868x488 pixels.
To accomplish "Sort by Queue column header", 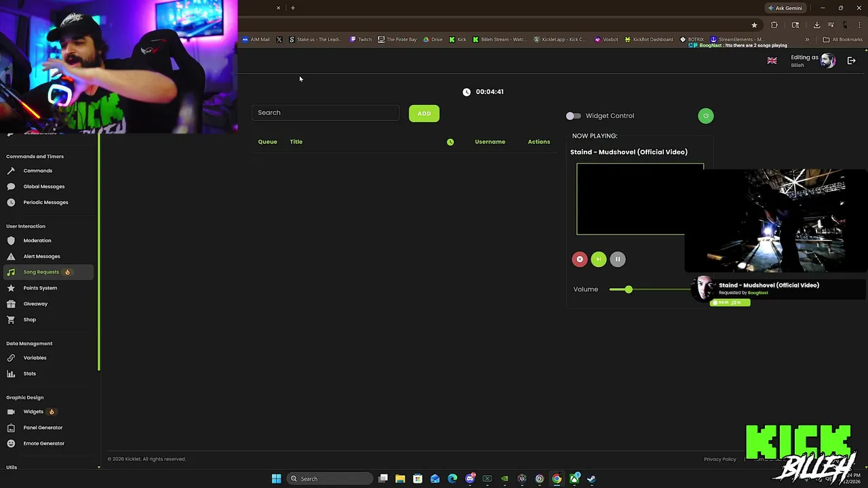I will (267, 142).
